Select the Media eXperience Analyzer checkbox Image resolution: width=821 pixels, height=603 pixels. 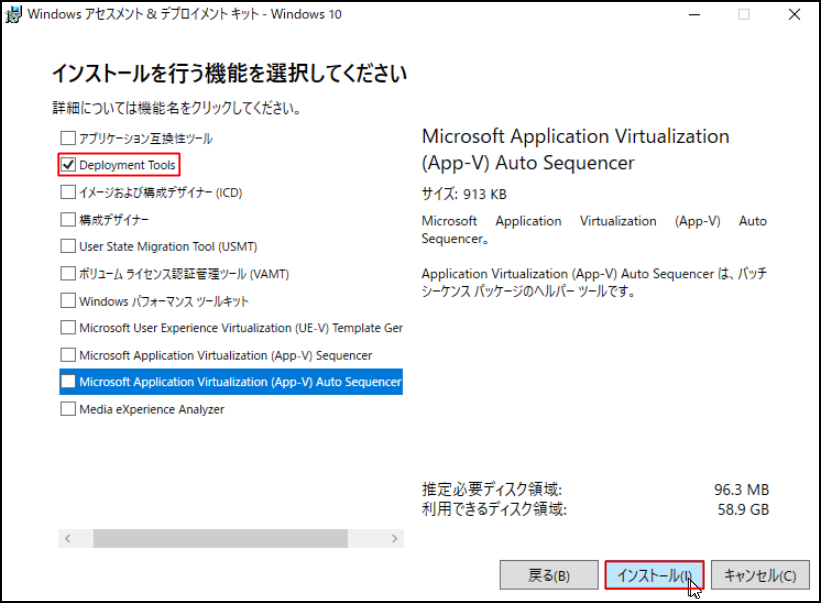pos(68,408)
